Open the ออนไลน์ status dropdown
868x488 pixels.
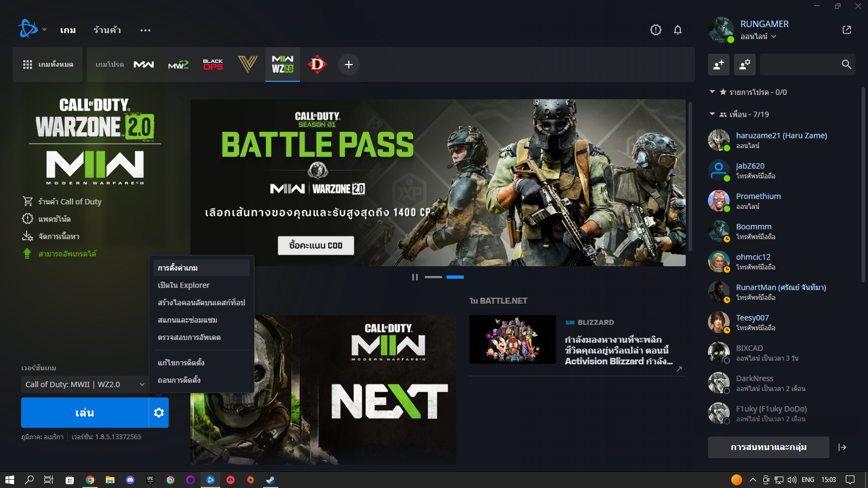[x=758, y=36]
